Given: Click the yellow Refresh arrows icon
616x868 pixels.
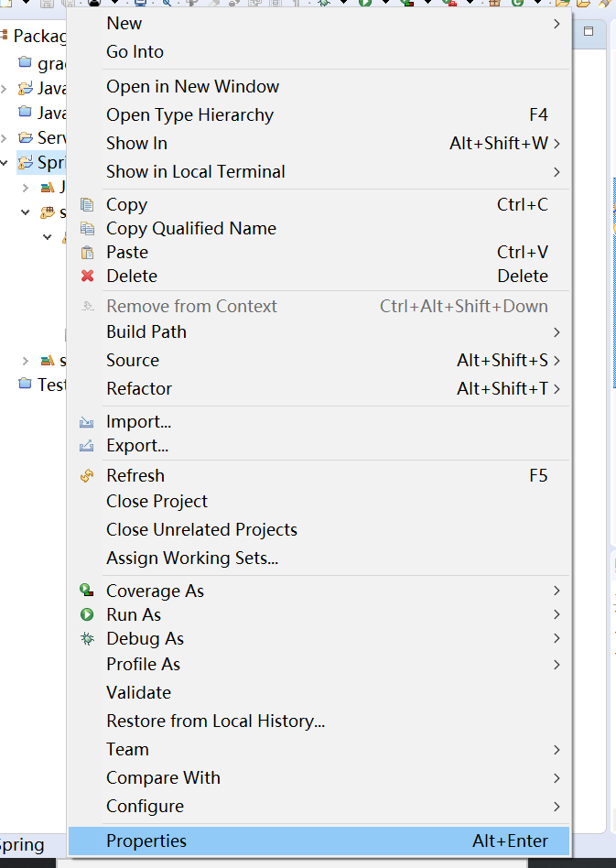Looking at the screenshot, I should click(x=88, y=476).
